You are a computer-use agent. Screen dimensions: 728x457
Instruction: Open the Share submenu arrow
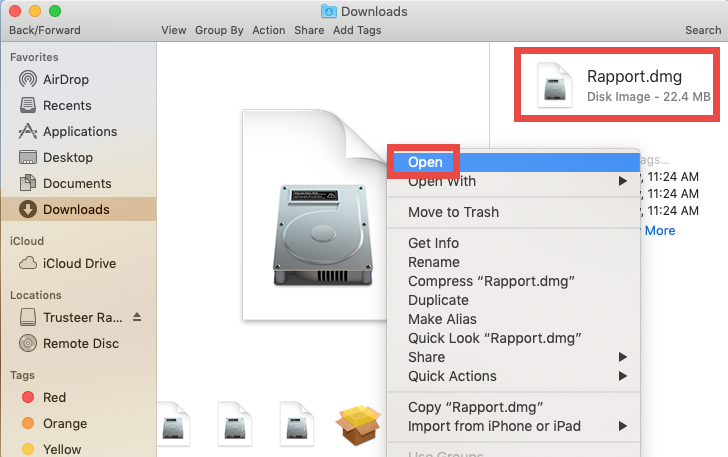pos(623,357)
